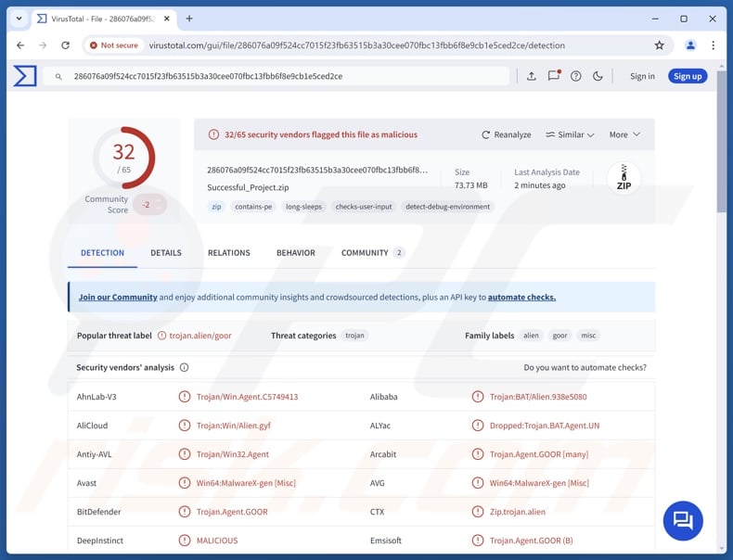The height and width of the screenshot is (560, 733).
Task: Click the Join our Community link
Action: tap(118, 298)
